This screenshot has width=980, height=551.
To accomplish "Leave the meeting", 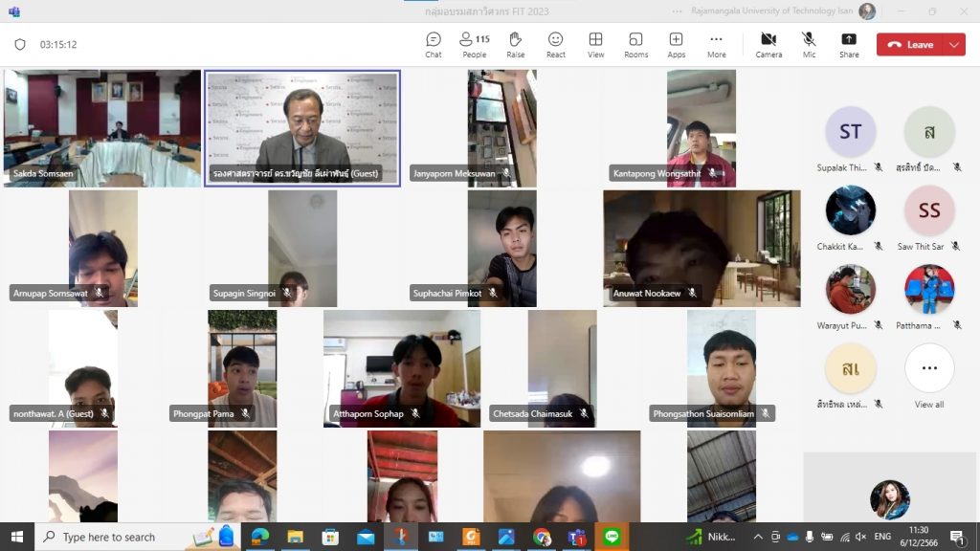I will (x=910, y=45).
